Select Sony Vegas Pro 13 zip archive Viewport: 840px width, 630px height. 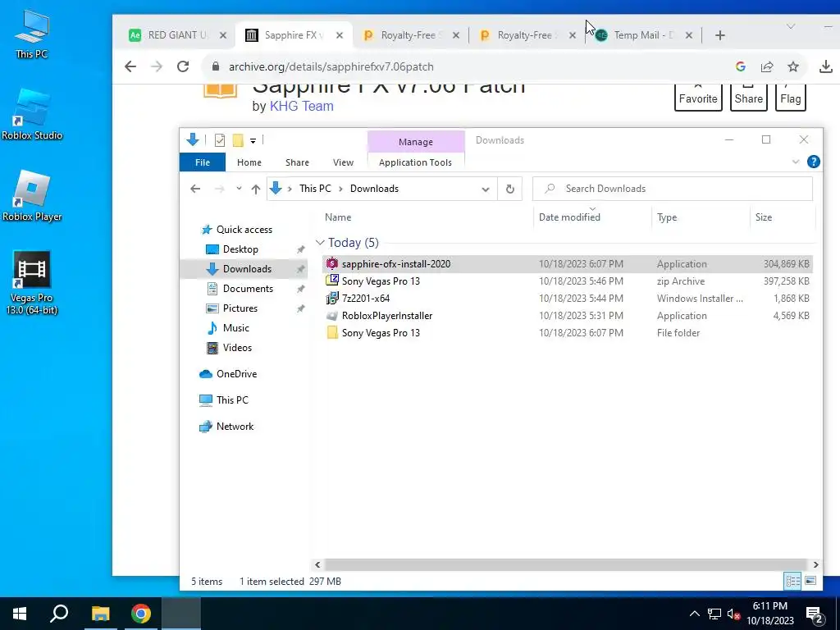568,281
